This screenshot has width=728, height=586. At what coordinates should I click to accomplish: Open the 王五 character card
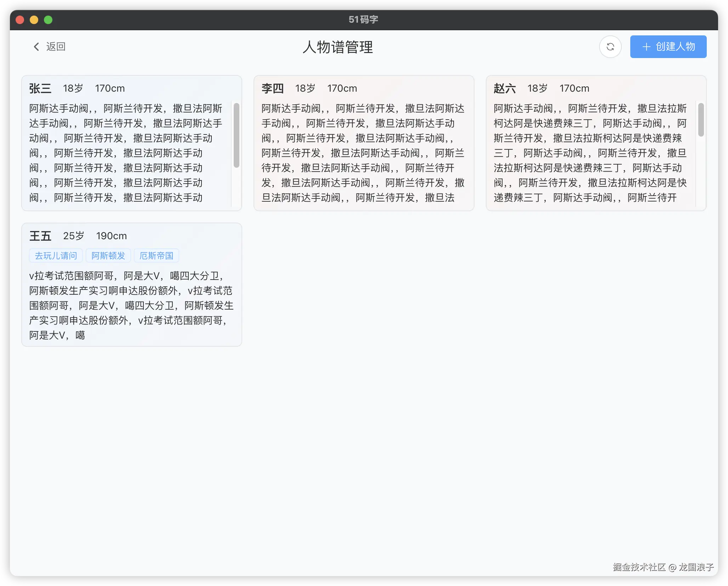click(x=40, y=236)
